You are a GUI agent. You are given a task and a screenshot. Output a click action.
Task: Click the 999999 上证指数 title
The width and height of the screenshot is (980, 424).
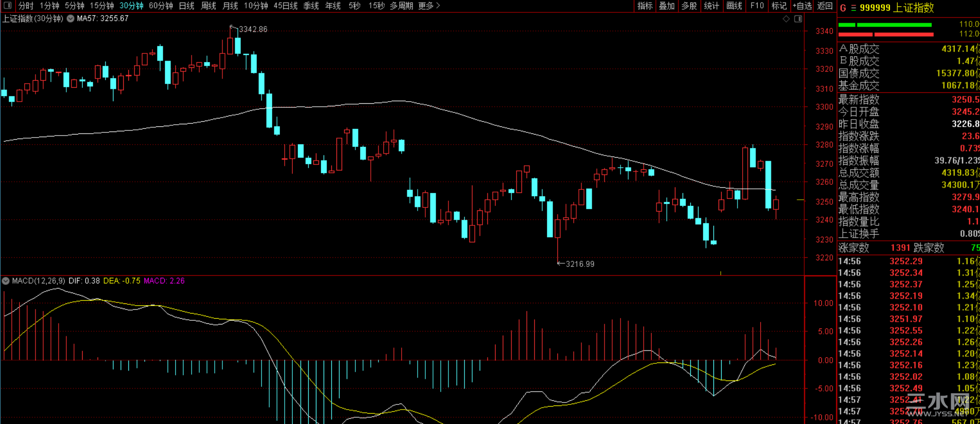(x=897, y=8)
